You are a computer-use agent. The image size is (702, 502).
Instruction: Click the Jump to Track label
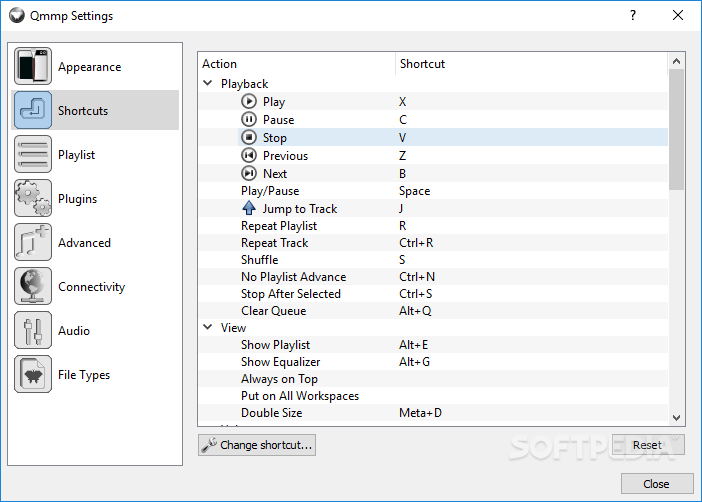300,209
